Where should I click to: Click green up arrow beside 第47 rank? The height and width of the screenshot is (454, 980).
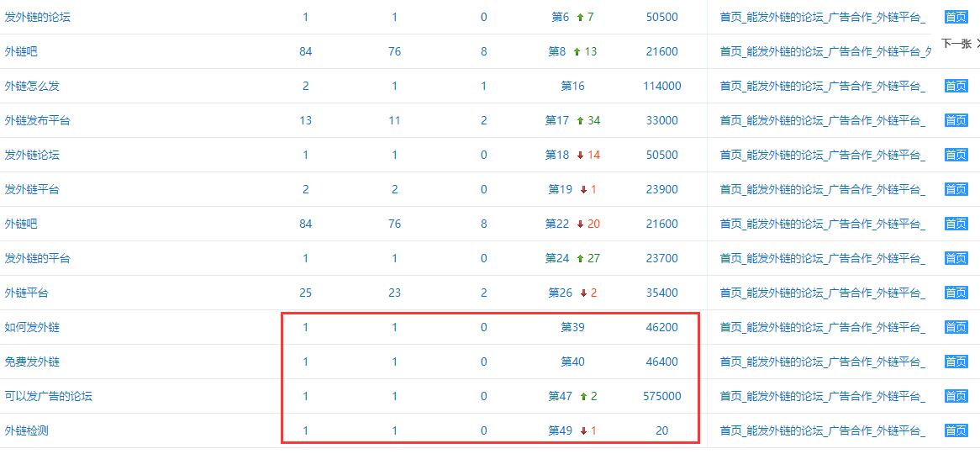[x=583, y=396]
